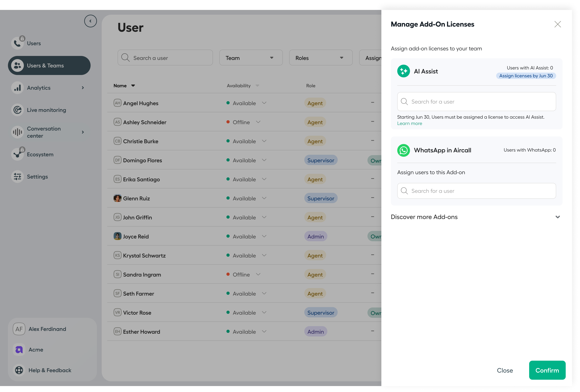
Task: Click Victor Rose's Supervisor role badge
Action: click(x=321, y=312)
